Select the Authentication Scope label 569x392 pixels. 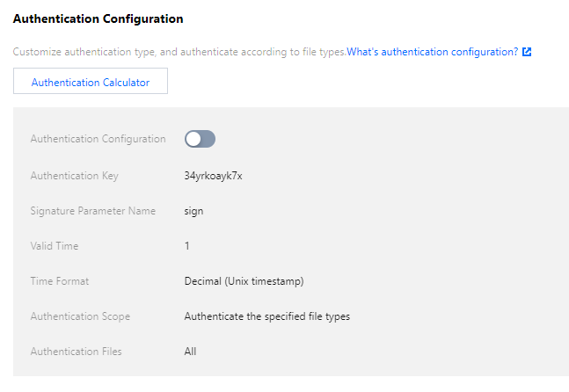(82, 316)
